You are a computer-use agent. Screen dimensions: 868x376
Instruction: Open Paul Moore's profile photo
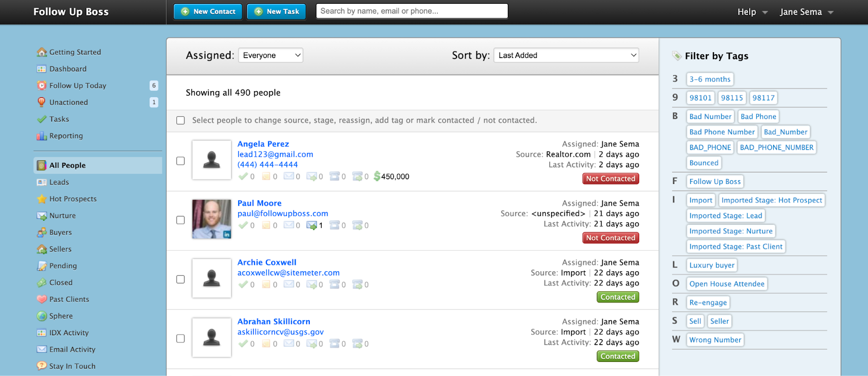(x=212, y=219)
